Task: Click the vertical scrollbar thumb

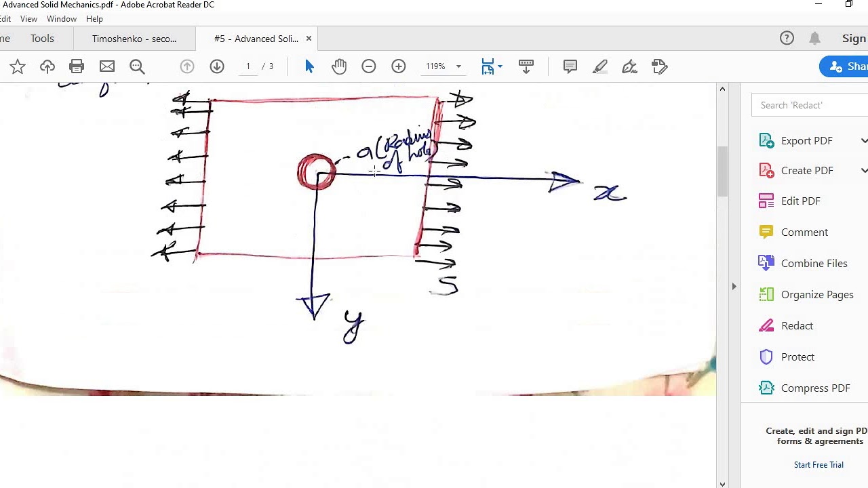Action: [x=722, y=171]
